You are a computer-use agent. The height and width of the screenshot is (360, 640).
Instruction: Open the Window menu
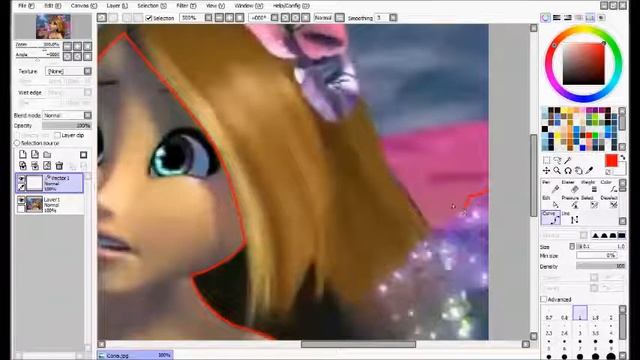point(249,6)
